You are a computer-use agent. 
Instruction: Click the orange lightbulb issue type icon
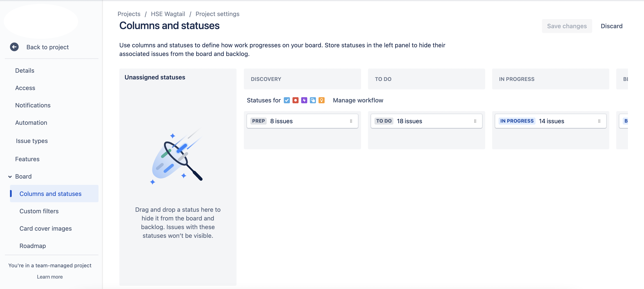322,100
